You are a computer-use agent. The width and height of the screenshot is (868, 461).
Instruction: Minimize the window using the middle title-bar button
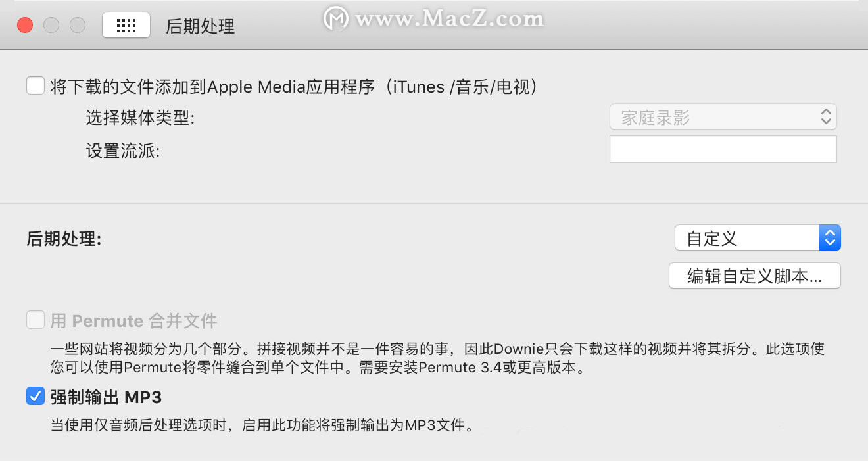[x=51, y=26]
